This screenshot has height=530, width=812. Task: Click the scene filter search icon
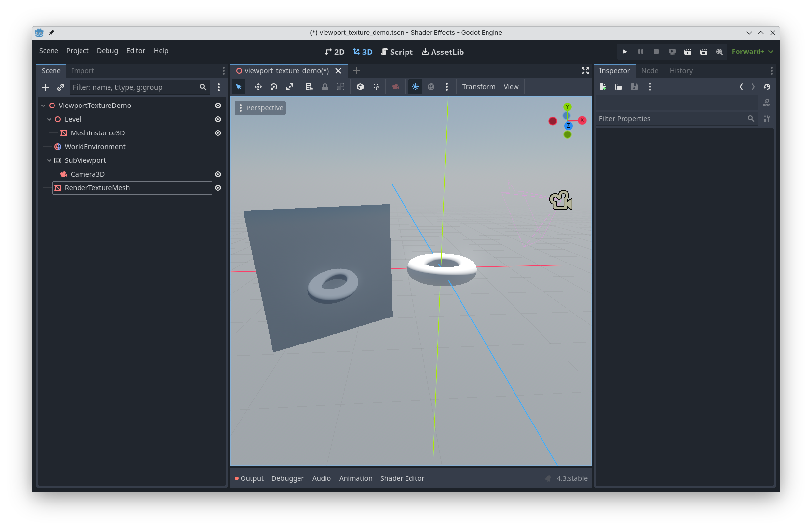203,87
